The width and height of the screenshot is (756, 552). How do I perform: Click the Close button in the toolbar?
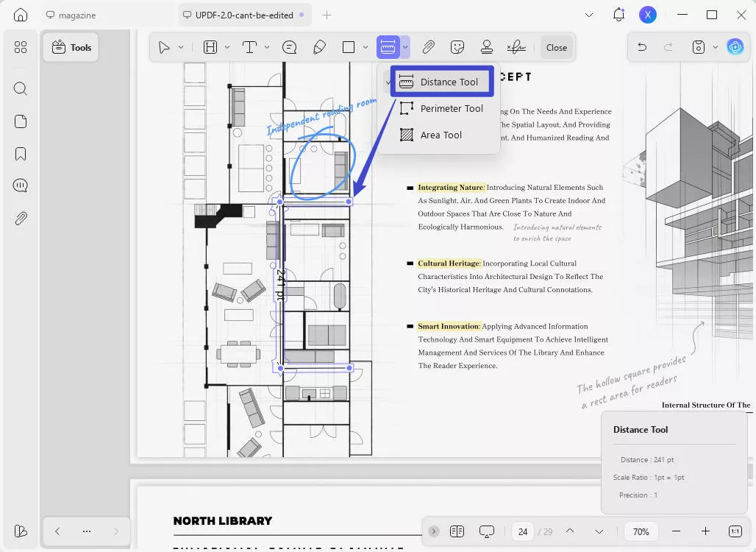pos(557,46)
